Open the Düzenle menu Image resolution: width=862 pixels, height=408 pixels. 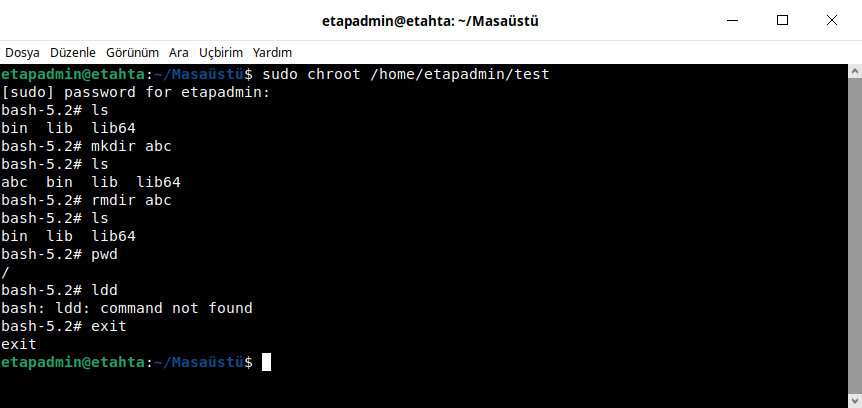click(72, 52)
